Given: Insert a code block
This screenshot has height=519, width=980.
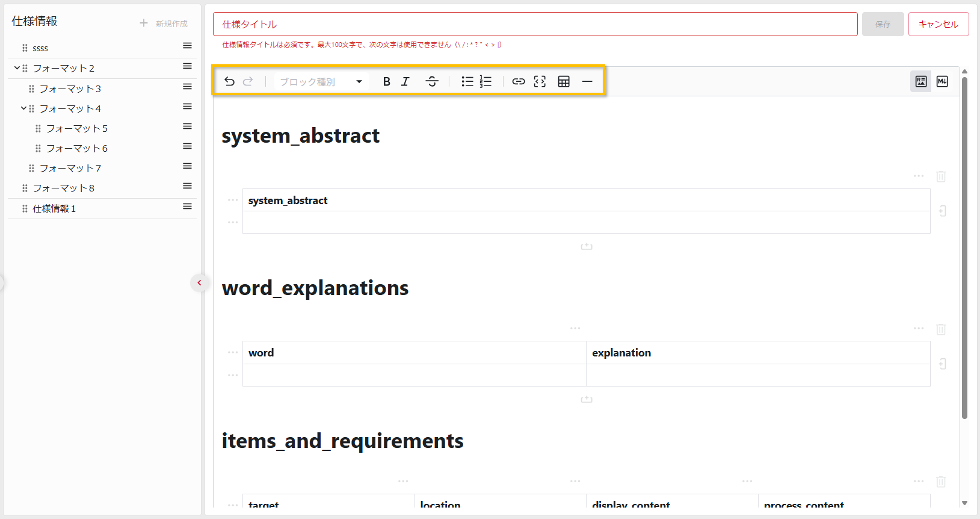Looking at the screenshot, I should click(x=540, y=81).
